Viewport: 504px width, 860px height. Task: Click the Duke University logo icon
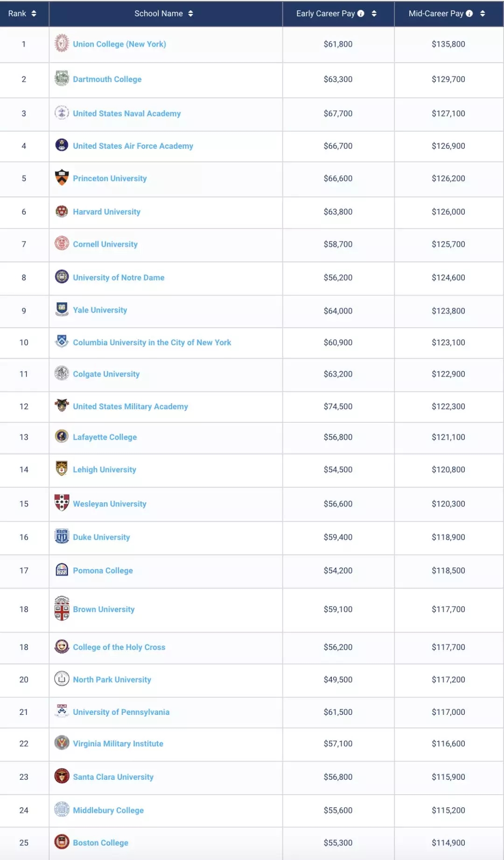62,536
